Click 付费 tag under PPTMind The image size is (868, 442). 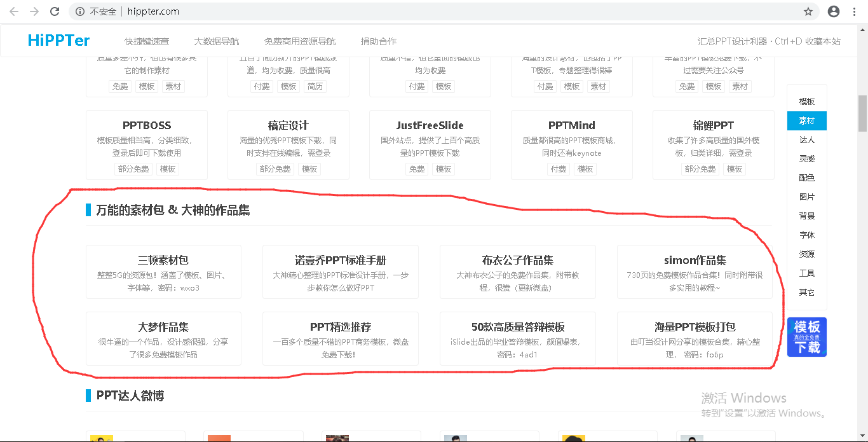click(x=559, y=169)
